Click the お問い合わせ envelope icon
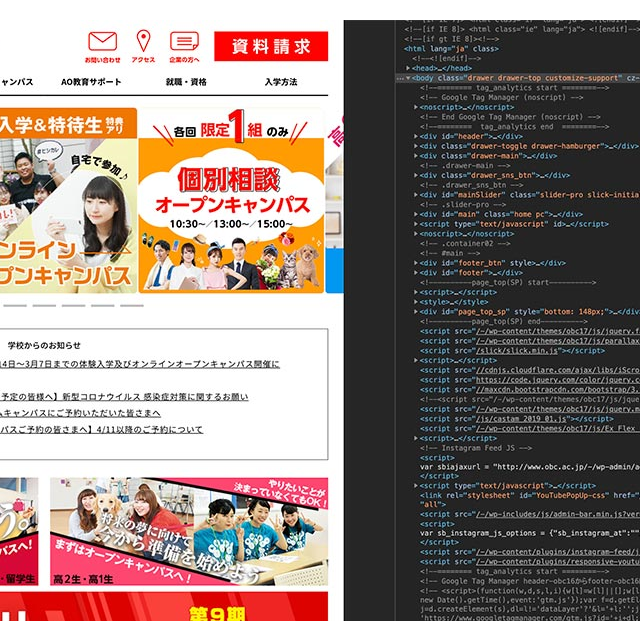The width and height of the screenshot is (640, 640). coord(102,42)
